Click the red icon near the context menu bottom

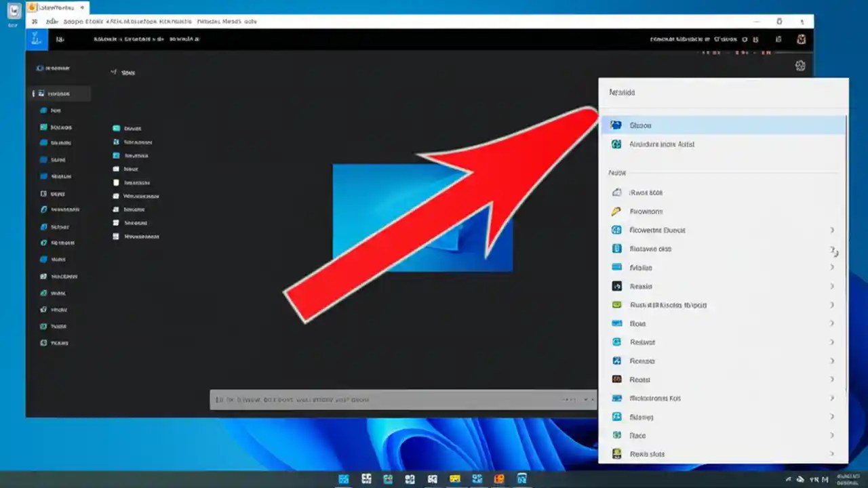(616, 380)
